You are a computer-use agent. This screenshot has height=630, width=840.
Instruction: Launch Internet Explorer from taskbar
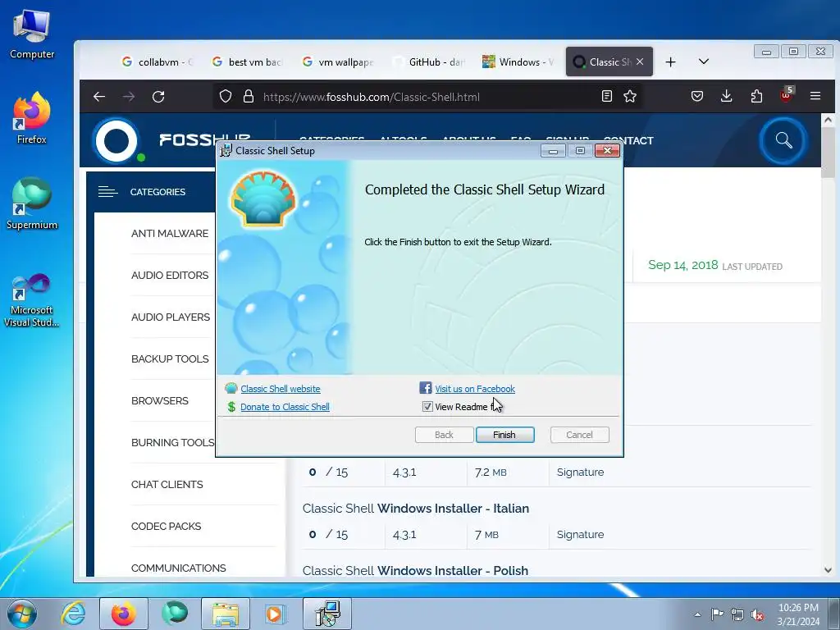(x=72, y=614)
